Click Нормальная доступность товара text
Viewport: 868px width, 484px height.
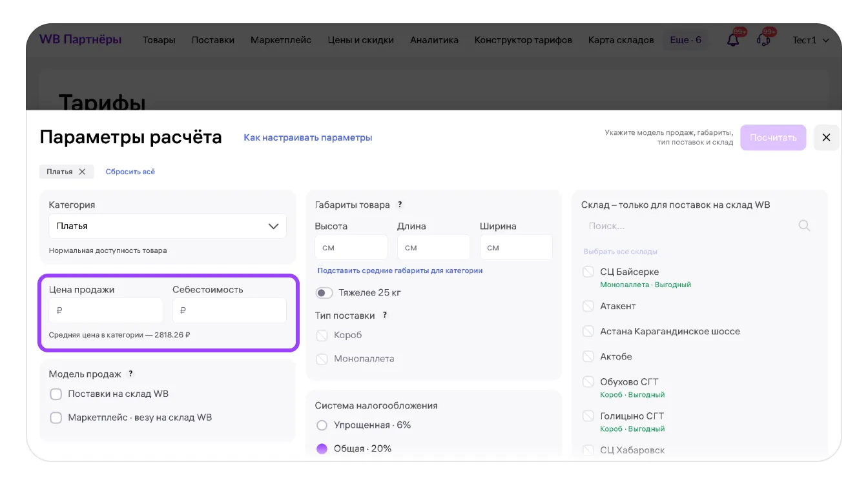click(x=108, y=250)
